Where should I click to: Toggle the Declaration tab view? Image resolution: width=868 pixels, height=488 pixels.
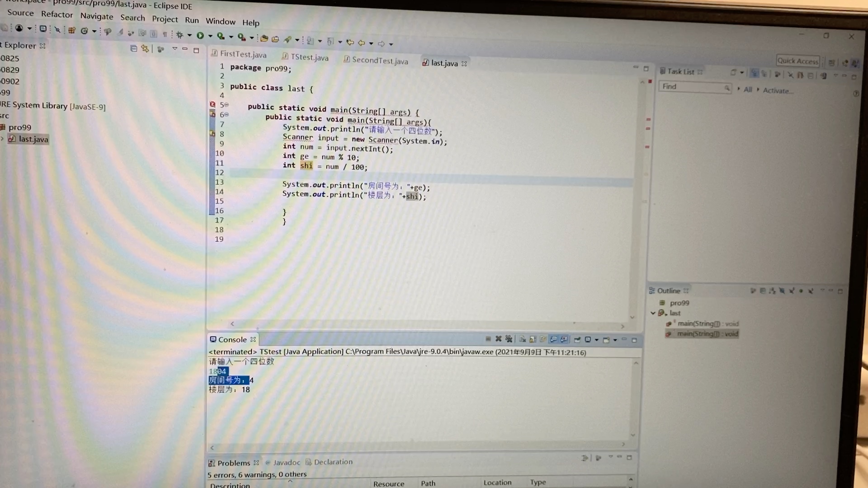coord(332,462)
